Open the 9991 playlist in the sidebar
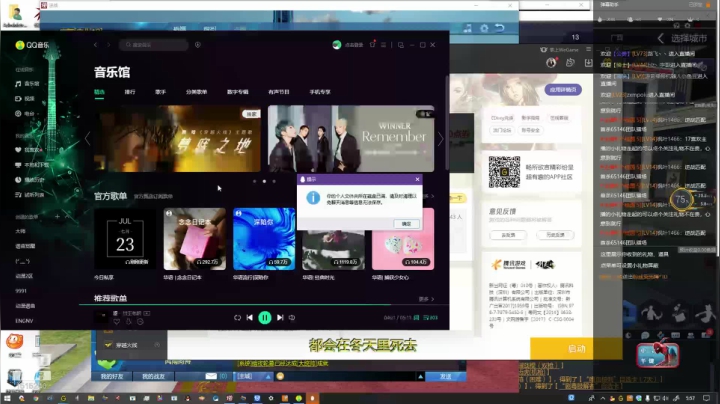The width and height of the screenshot is (720, 404). click(x=21, y=291)
